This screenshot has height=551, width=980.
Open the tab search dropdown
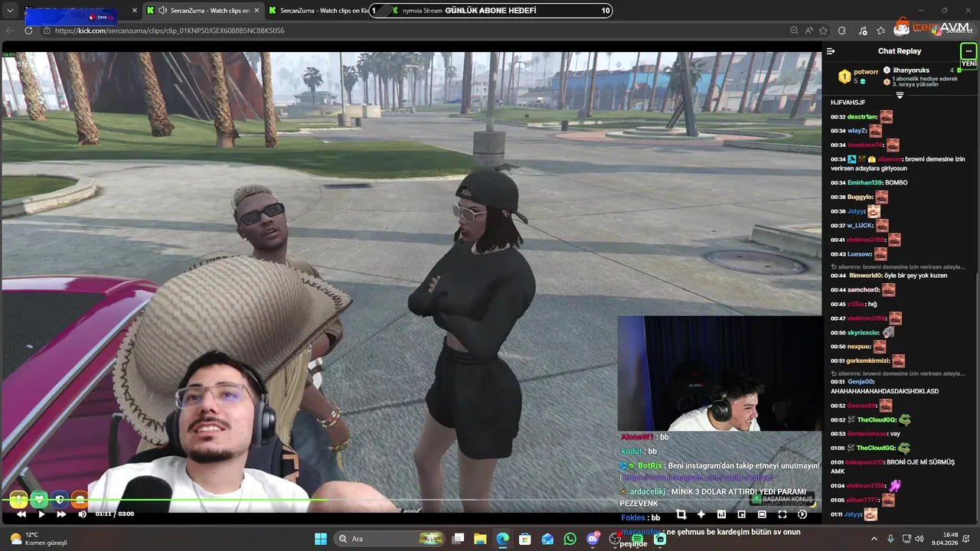[10, 11]
